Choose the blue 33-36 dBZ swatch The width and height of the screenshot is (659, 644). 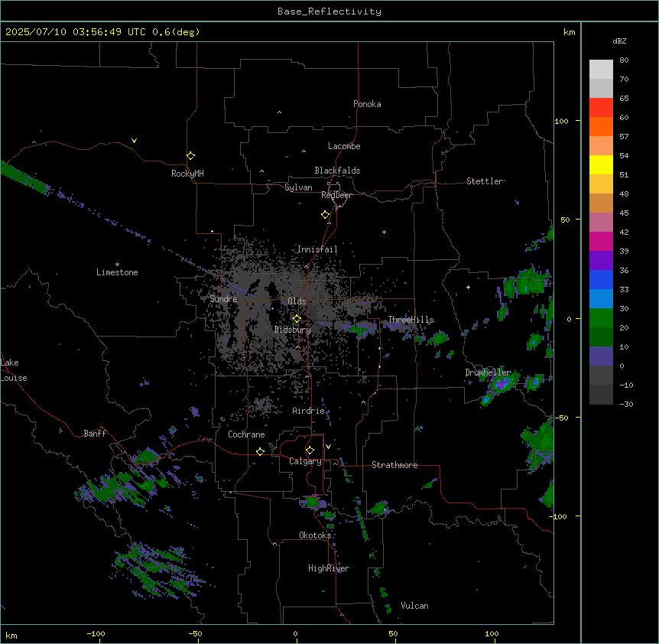click(x=601, y=279)
